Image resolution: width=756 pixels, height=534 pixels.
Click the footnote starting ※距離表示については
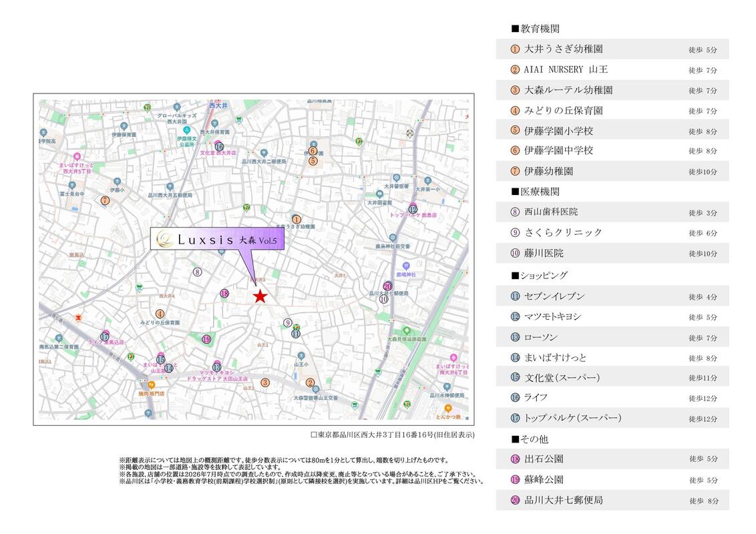coord(284,461)
